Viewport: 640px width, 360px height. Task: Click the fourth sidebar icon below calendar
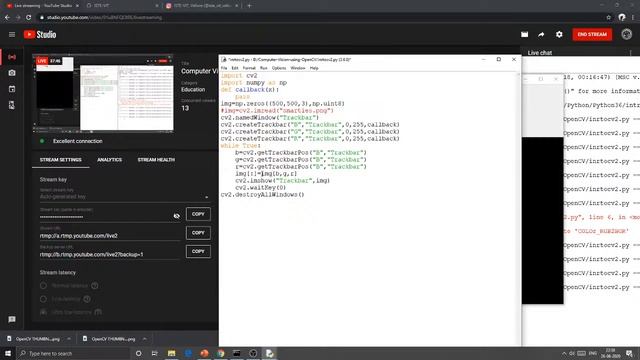coord(12,105)
